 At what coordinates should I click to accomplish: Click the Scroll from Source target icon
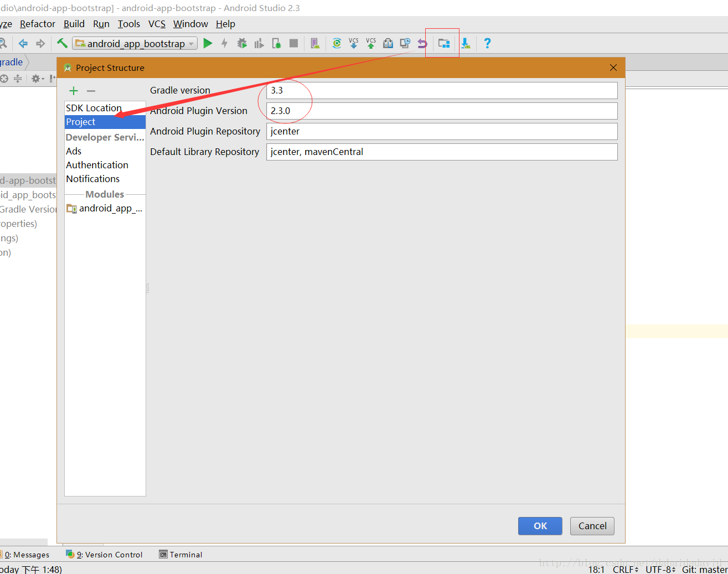pyautogui.click(x=4, y=79)
